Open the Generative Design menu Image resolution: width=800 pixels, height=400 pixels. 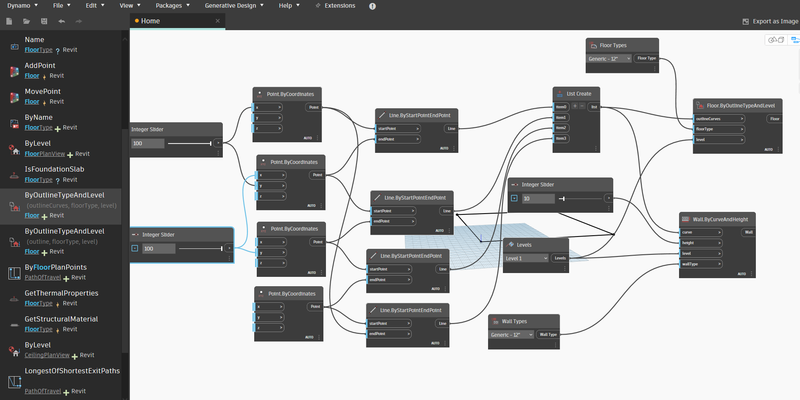(234, 6)
